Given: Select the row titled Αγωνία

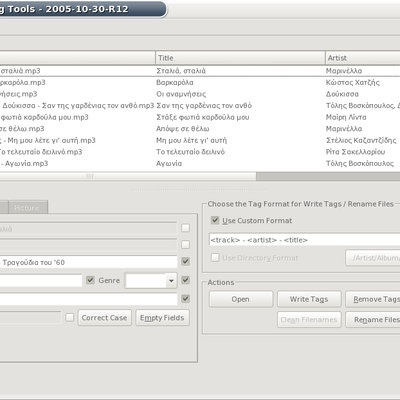Looking at the screenshot, I should click(200, 164).
